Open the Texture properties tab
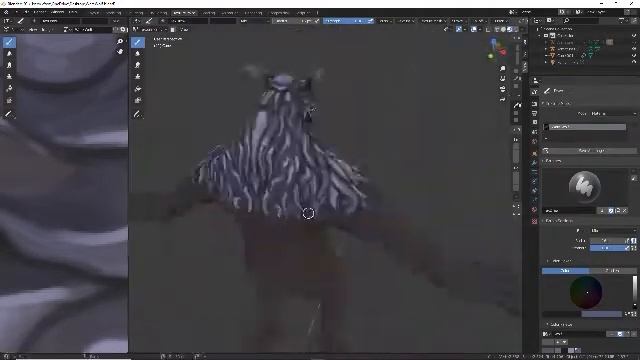The width and height of the screenshot is (640, 360). coord(535,221)
